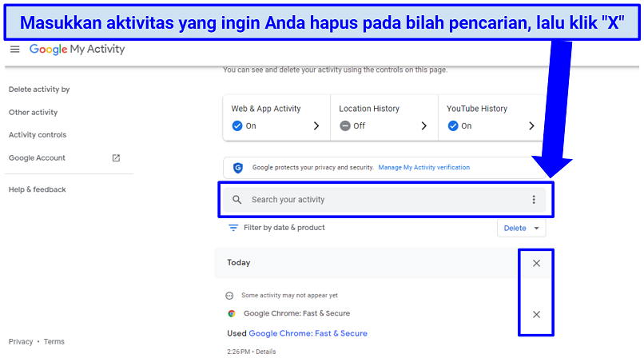644x358 pixels.
Task: Open Google Account sidebar entry
Action: tap(37, 157)
